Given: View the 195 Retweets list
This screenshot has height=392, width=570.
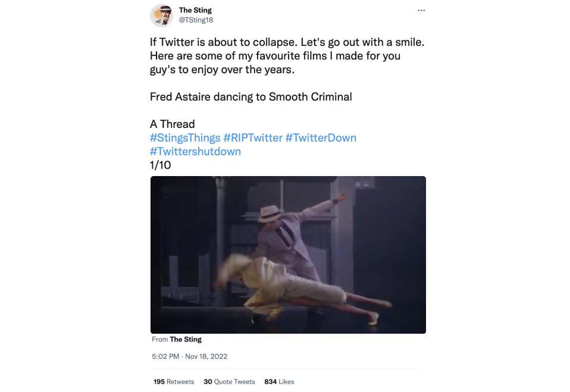Looking at the screenshot, I should [x=174, y=382].
